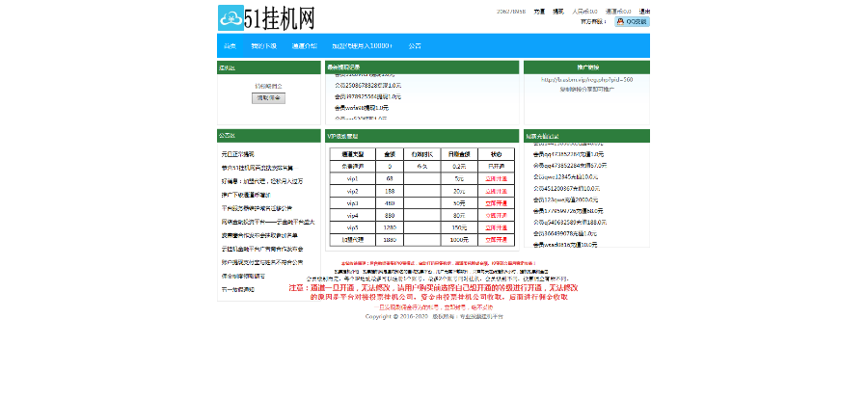Open the 我的下级 nav tab
868x399 pixels.
(x=263, y=46)
